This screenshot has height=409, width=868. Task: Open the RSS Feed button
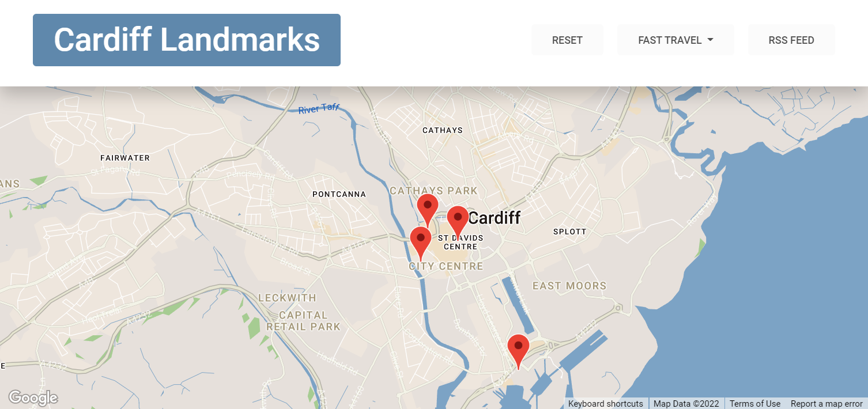pos(791,40)
